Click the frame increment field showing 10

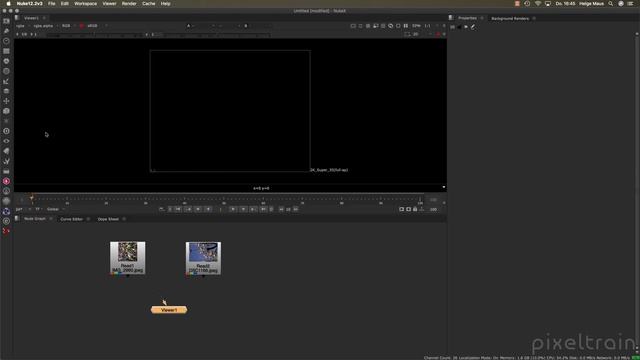pos(288,209)
